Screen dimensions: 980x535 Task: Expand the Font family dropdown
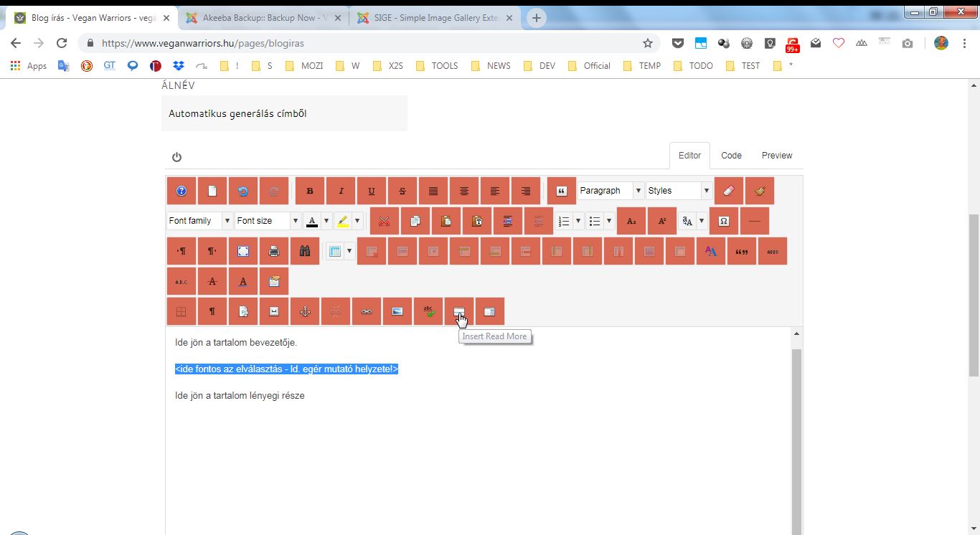pyautogui.click(x=199, y=221)
